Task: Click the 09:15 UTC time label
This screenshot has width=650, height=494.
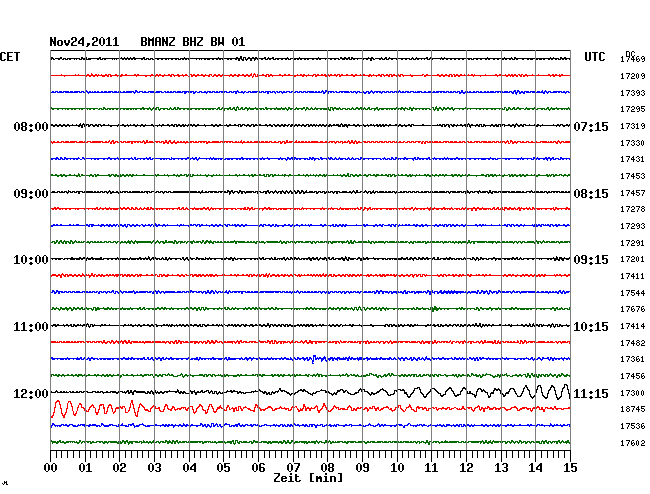Action: pos(591,260)
